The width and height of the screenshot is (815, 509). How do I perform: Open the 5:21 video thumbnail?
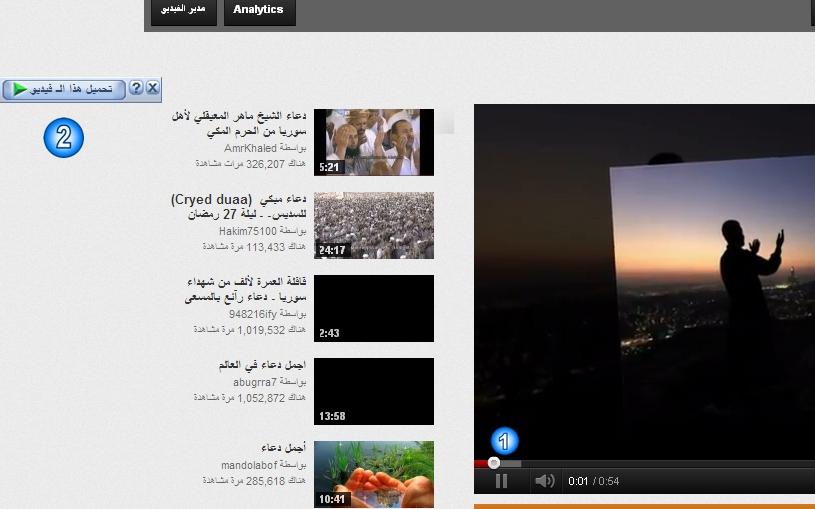point(374,142)
